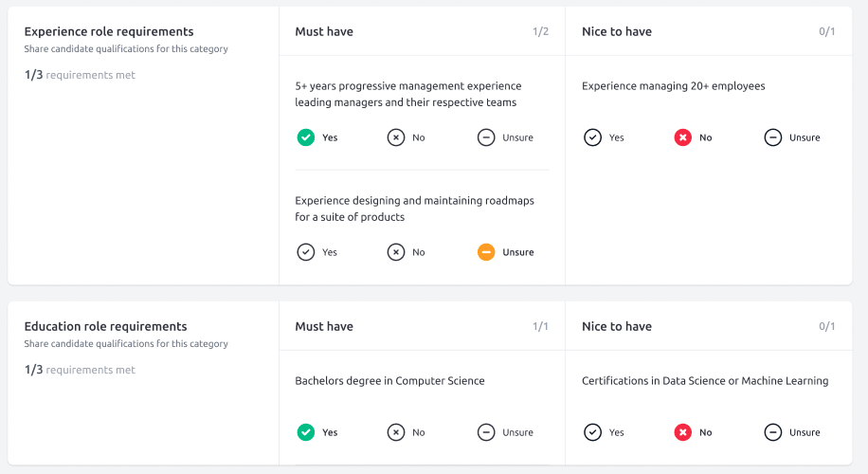Choose Unsure for Bachelors degree in Computer Science

pyautogui.click(x=486, y=432)
